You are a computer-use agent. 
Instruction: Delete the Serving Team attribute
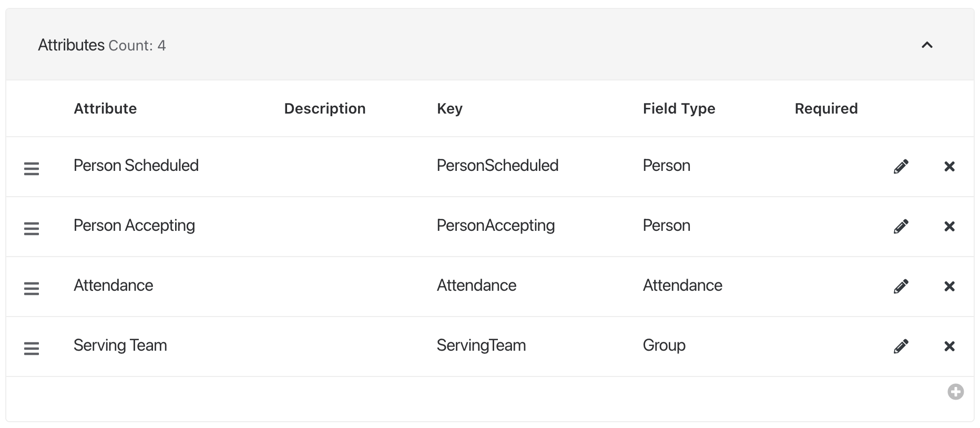click(x=950, y=347)
